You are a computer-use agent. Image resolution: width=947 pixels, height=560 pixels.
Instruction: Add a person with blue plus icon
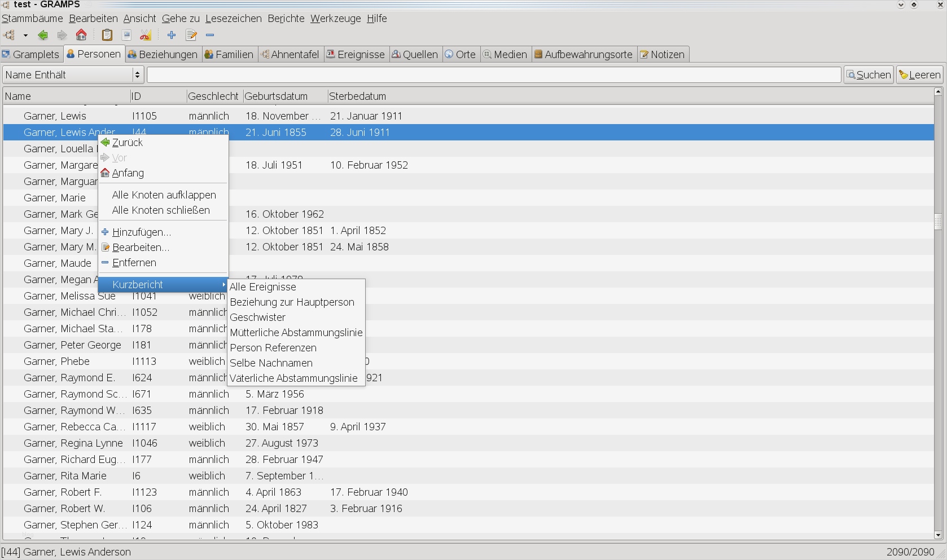172,35
